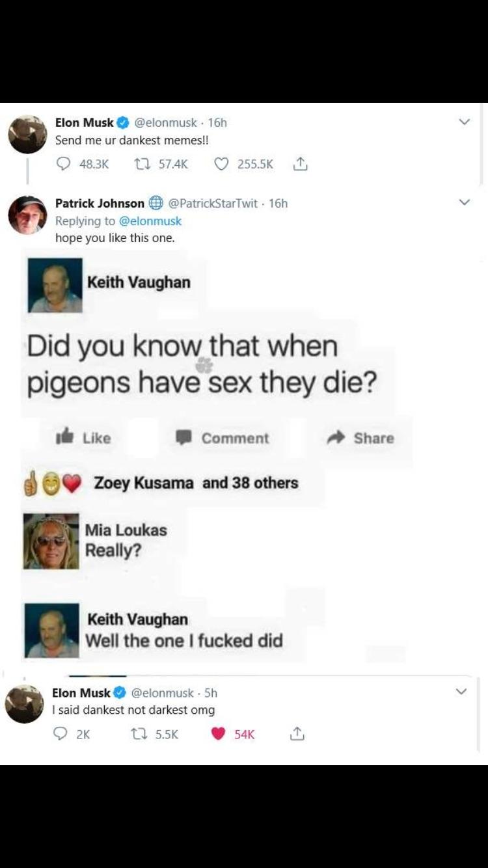Share the top Elon Musk tweet
The image size is (488, 868).
301,165
